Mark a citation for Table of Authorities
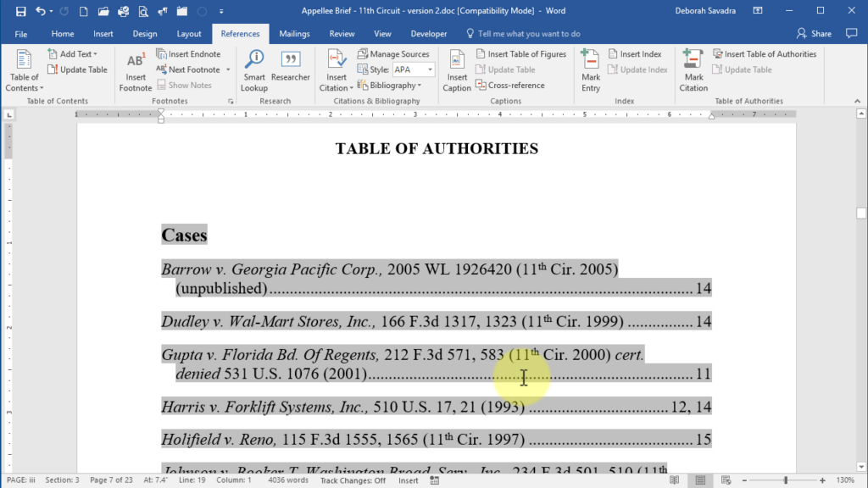 click(x=693, y=72)
